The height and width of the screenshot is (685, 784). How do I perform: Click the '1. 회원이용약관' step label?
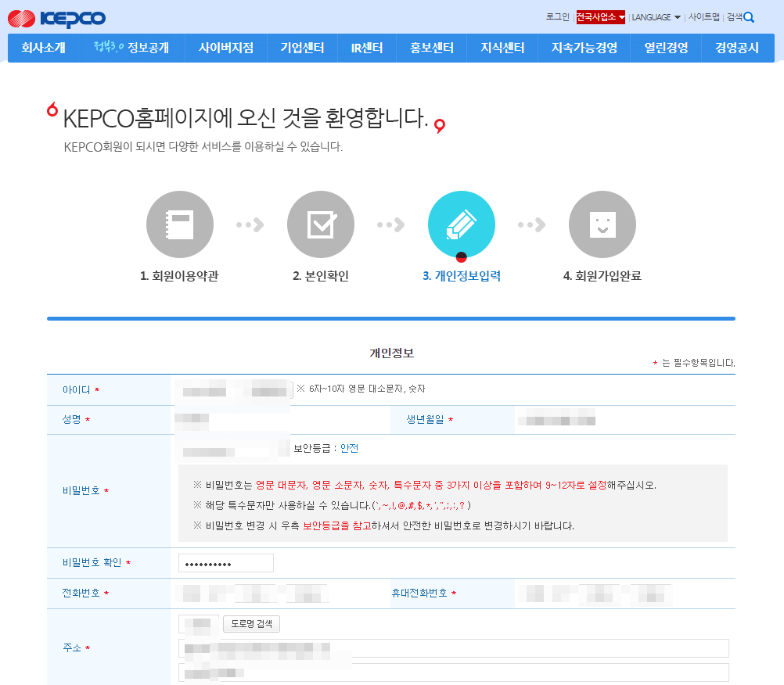(179, 276)
